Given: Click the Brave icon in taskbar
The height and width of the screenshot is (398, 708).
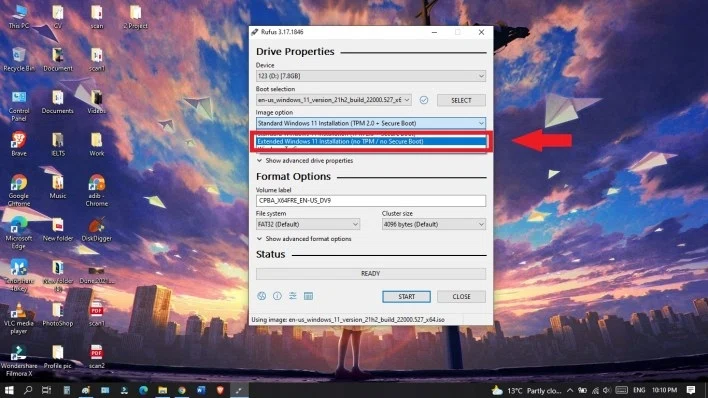Looking at the screenshot, I should 220,390.
